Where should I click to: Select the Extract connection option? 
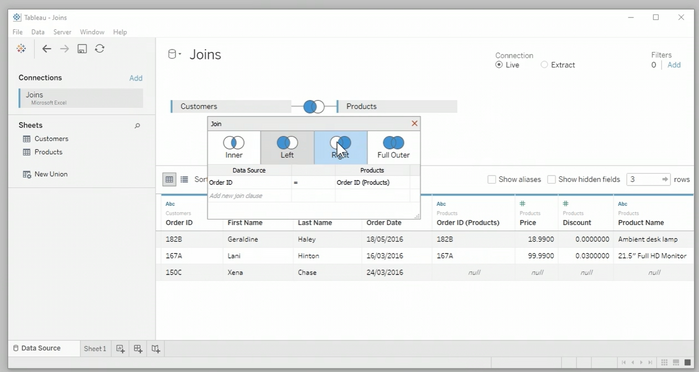(544, 65)
